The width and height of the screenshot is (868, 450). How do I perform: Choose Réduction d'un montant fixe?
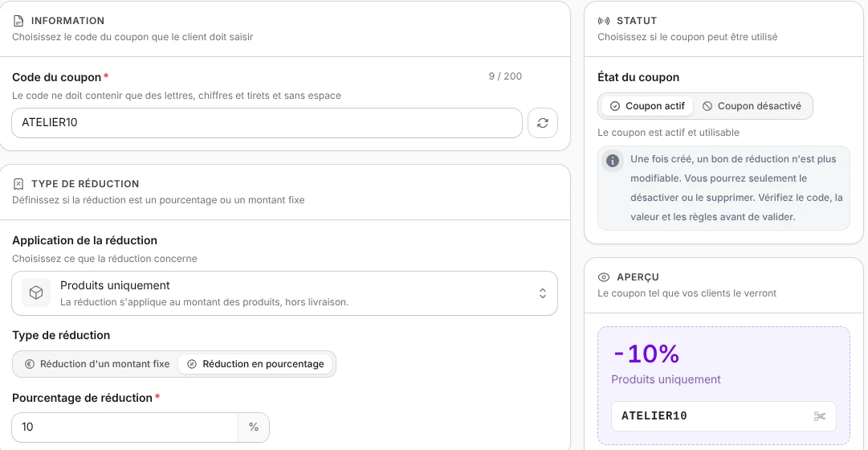[x=97, y=364]
